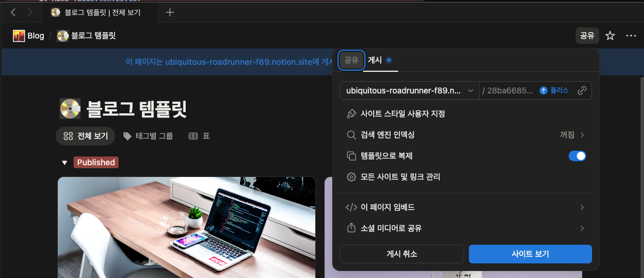Viewport: 644px width, 278px height.
Task: Toggle the 템플릿으로 복제 switch off
Action: [577, 156]
